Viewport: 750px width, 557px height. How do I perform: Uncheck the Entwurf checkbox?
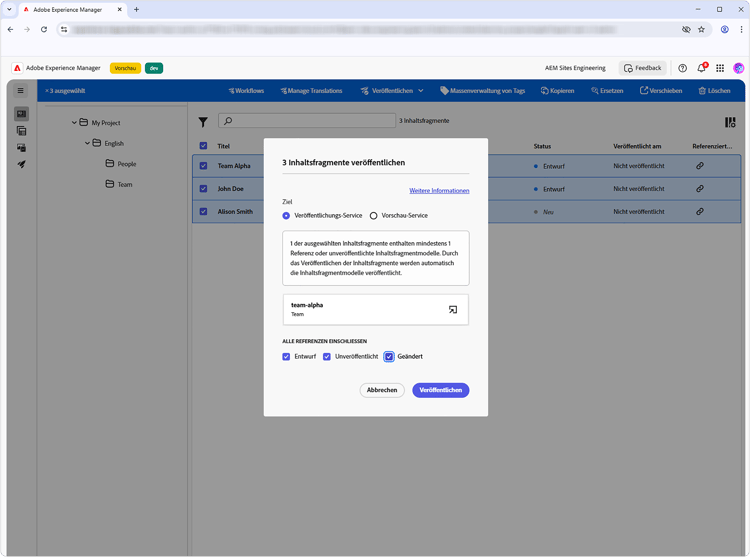(286, 357)
